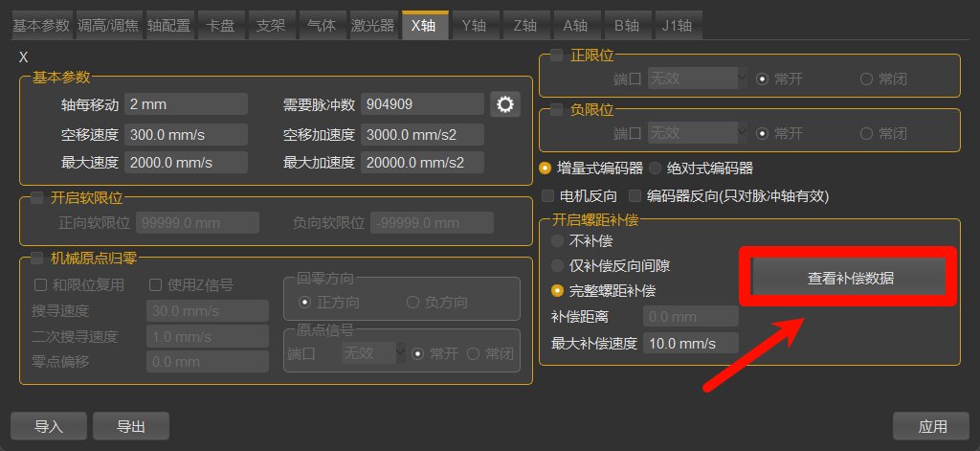Check the 电机反向 option
The width and height of the screenshot is (980, 451).
click(548, 196)
